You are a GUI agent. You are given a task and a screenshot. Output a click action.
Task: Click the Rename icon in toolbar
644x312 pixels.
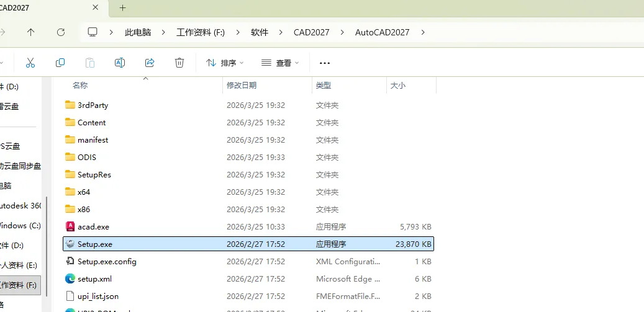pos(119,63)
